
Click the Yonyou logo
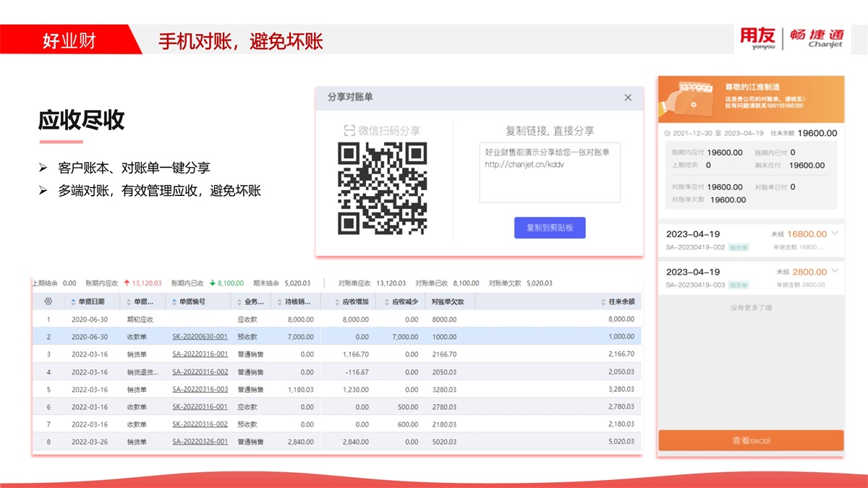tap(757, 38)
